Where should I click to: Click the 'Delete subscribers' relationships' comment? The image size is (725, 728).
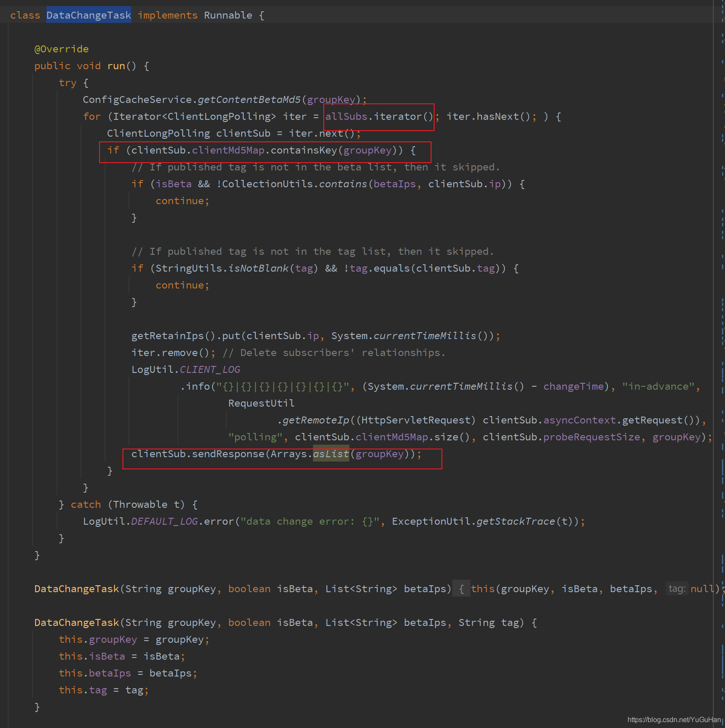click(334, 353)
